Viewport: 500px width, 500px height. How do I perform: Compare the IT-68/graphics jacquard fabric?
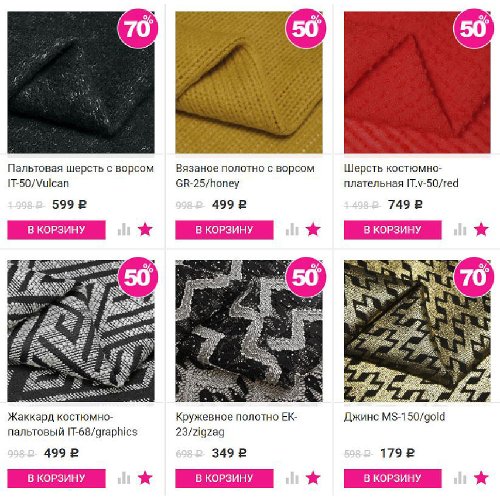coord(124,478)
